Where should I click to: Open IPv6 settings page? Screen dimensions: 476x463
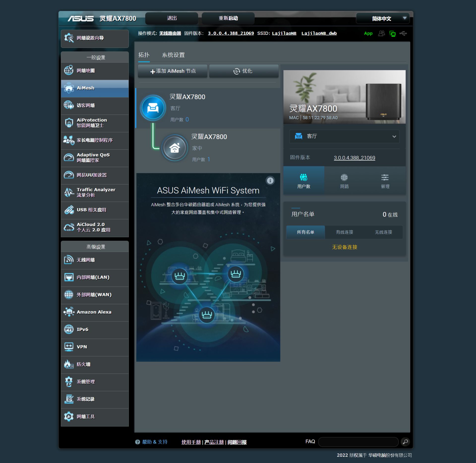(95, 330)
